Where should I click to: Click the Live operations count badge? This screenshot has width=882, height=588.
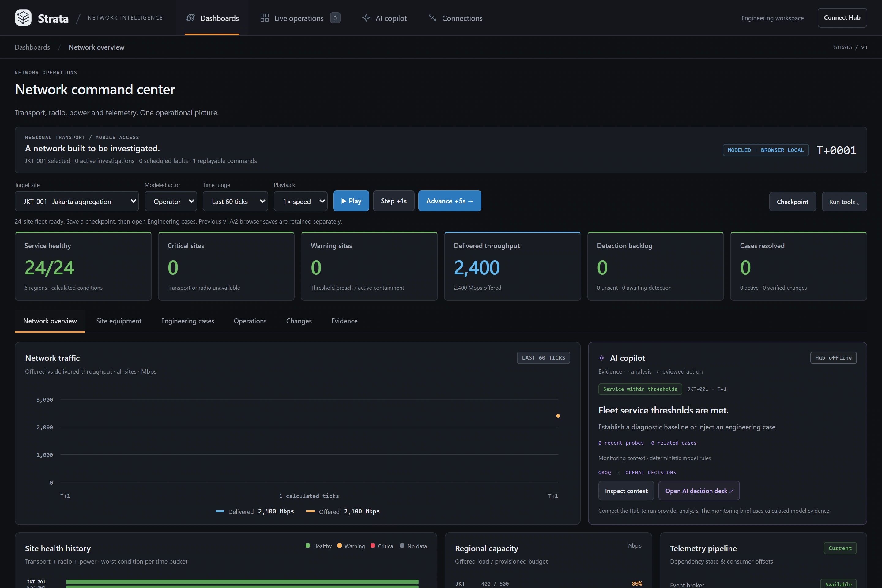[335, 18]
